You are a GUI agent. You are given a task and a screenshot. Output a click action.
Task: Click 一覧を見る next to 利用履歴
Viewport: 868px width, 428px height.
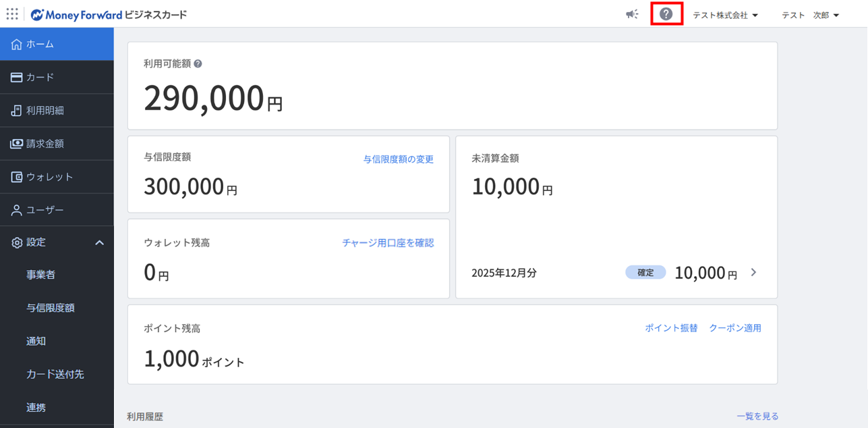[x=757, y=417]
